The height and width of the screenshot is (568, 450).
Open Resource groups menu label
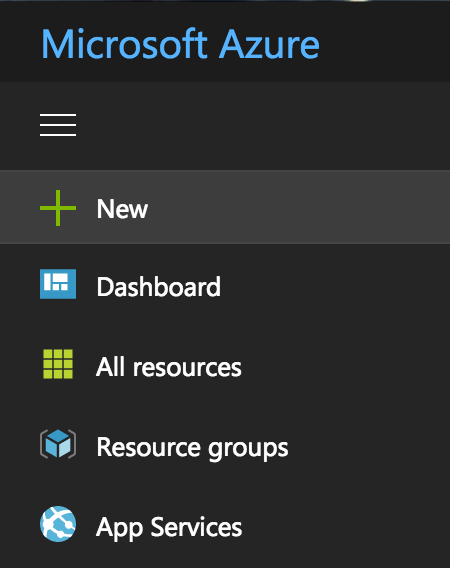pyautogui.click(x=192, y=448)
